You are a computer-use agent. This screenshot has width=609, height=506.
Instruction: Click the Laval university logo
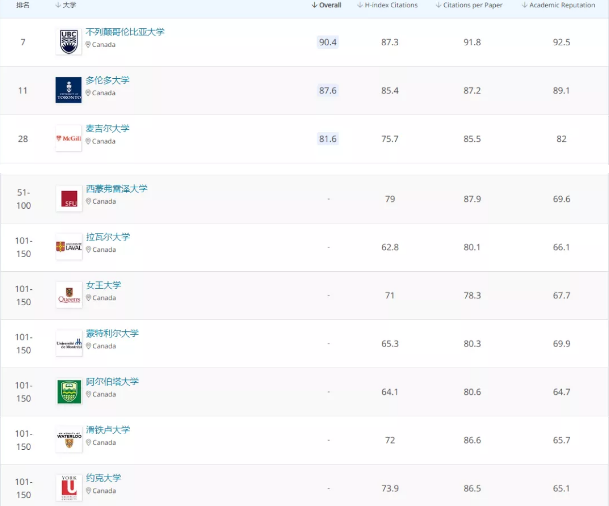pyautogui.click(x=69, y=247)
